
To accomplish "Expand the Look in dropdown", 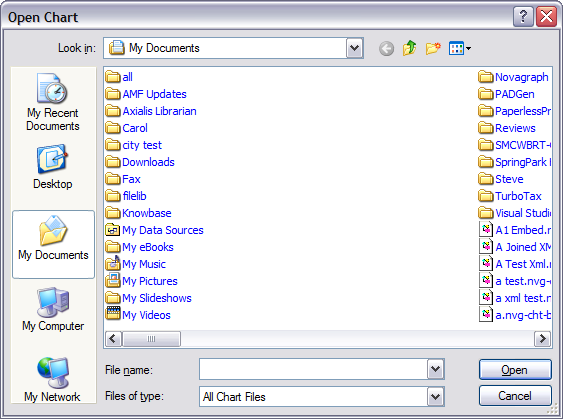I will pyautogui.click(x=354, y=48).
